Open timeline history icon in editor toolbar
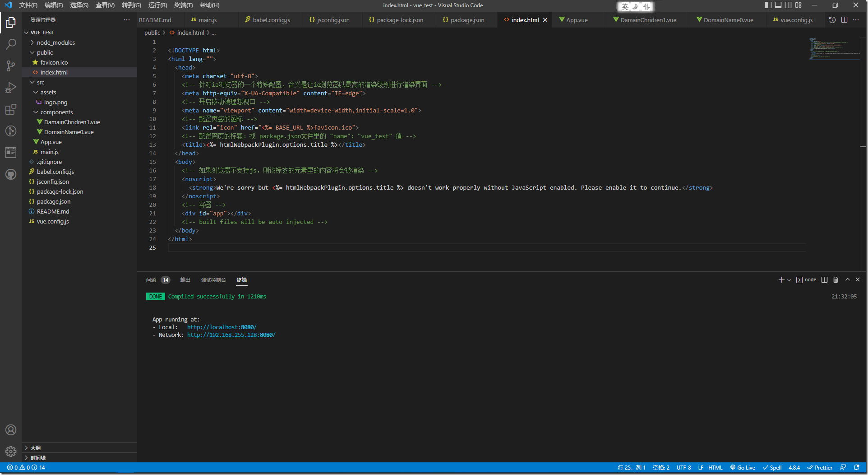The width and height of the screenshot is (868, 475). (x=832, y=20)
